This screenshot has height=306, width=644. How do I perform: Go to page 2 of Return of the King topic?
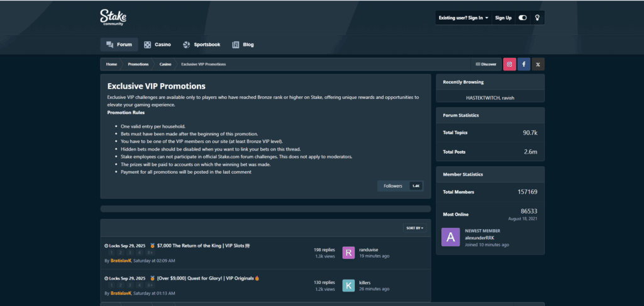pos(121,252)
